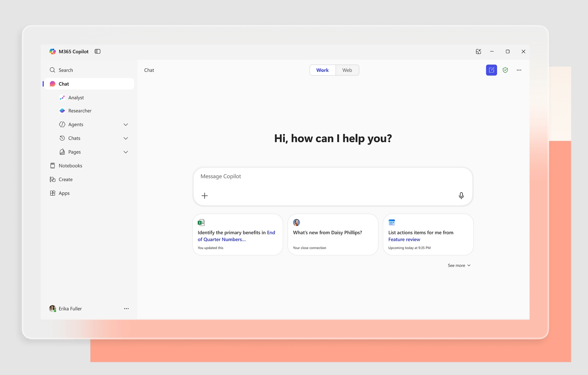
Task: Expand the Agents chevron
Action: (126, 124)
